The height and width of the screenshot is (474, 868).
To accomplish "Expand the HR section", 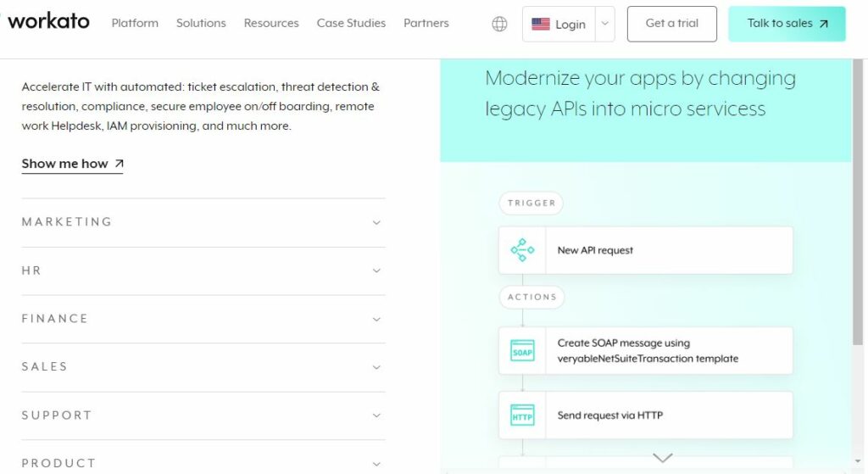I will 203,270.
